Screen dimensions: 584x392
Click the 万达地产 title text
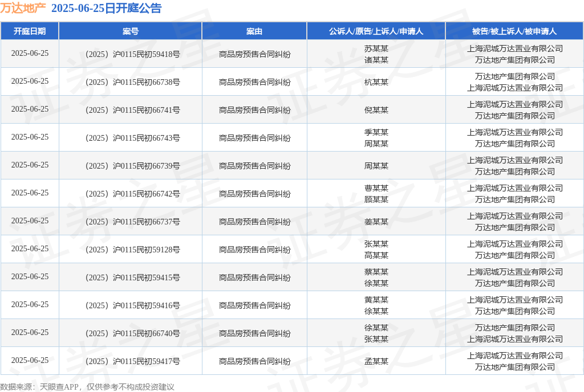click(23, 8)
